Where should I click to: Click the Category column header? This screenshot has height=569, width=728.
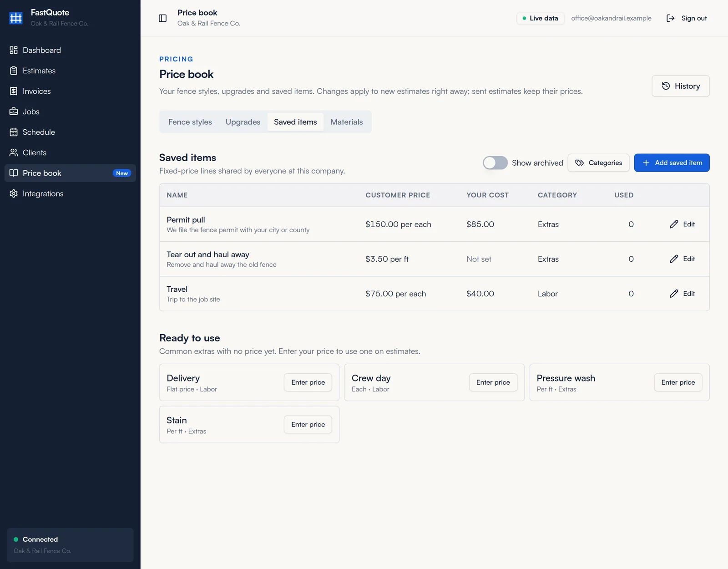coord(557,195)
